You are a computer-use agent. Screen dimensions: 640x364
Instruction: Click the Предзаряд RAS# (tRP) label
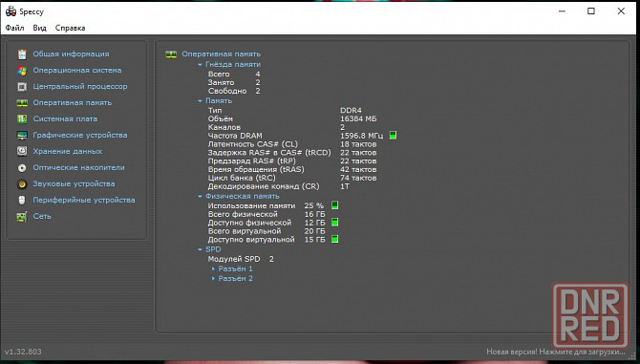tap(251, 161)
